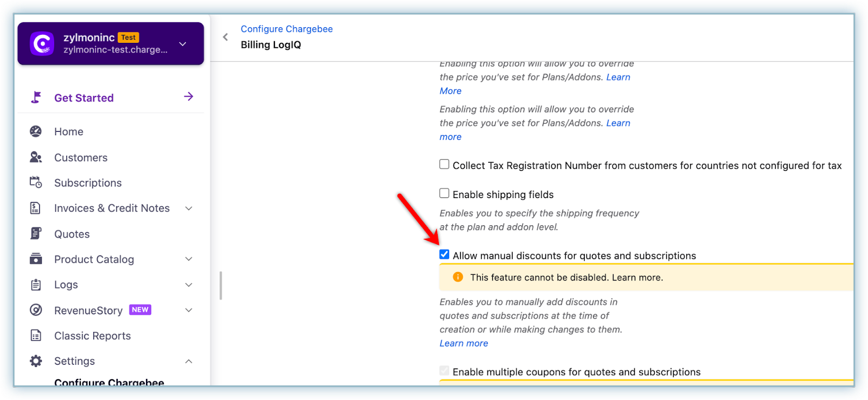Click the Classic Reports icon
The image size is (868, 400).
pyautogui.click(x=36, y=335)
